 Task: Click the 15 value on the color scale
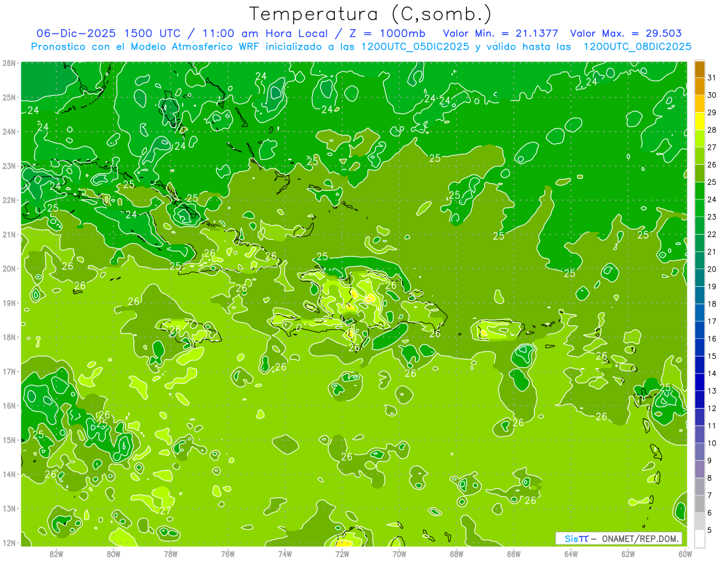pos(712,356)
